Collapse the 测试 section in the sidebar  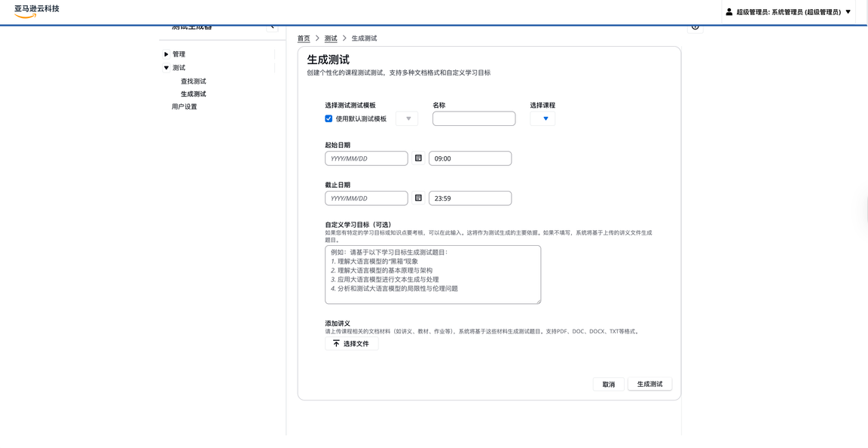coord(167,67)
